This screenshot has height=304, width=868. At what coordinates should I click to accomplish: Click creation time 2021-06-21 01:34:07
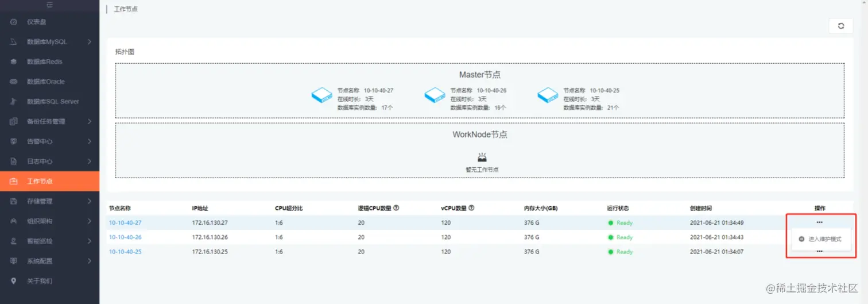pos(717,252)
